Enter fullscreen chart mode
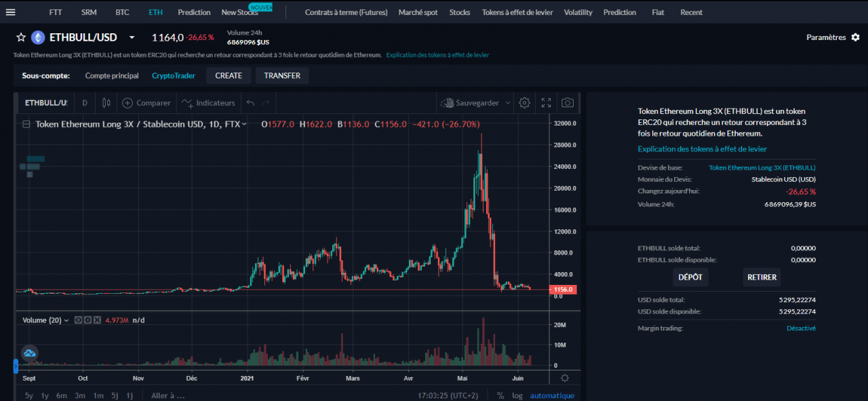 [x=546, y=103]
